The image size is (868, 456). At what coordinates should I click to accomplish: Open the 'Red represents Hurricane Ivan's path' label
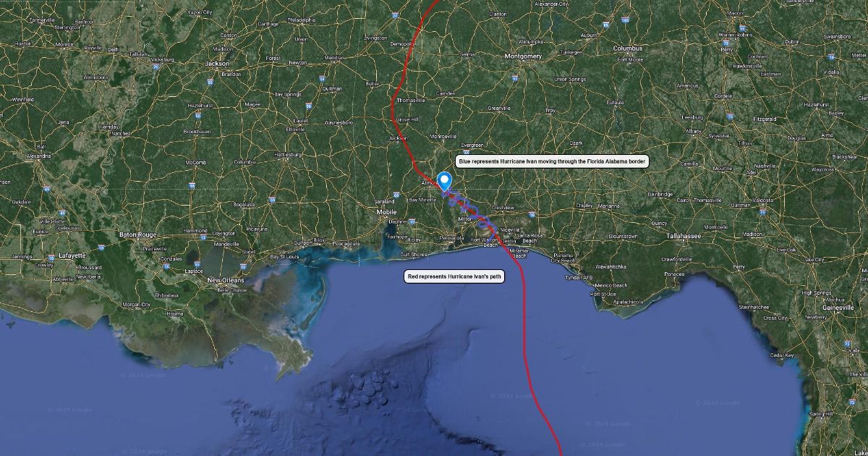click(454, 276)
